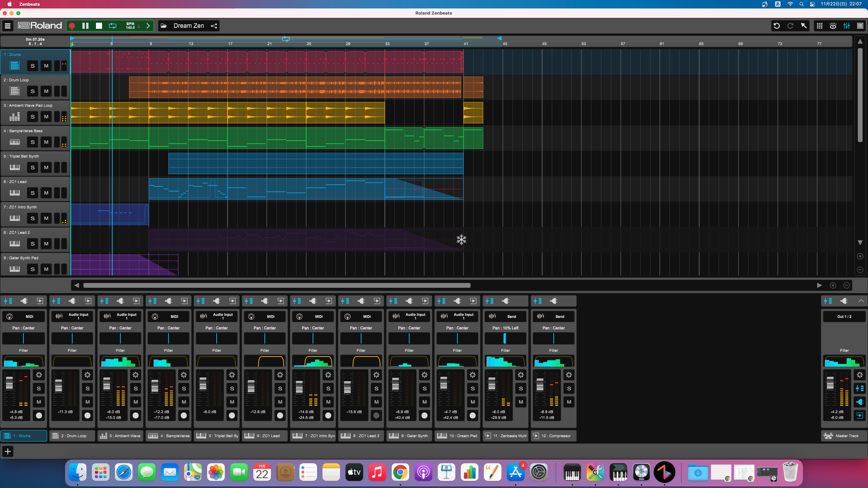Adjust the Drum Loop volume fader
868x488 pixels.
point(58,386)
